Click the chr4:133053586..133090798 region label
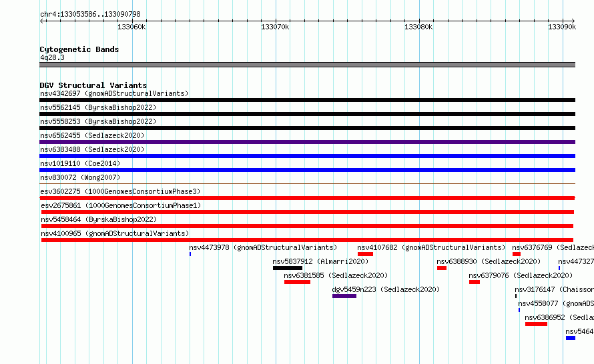This screenshot has height=364, width=594. (x=90, y=14)
